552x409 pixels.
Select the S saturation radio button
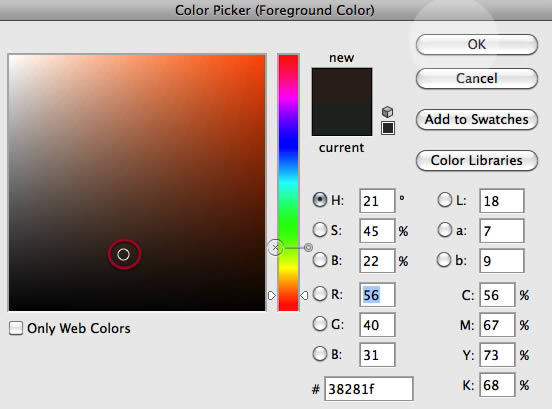(x=320, y=230)
